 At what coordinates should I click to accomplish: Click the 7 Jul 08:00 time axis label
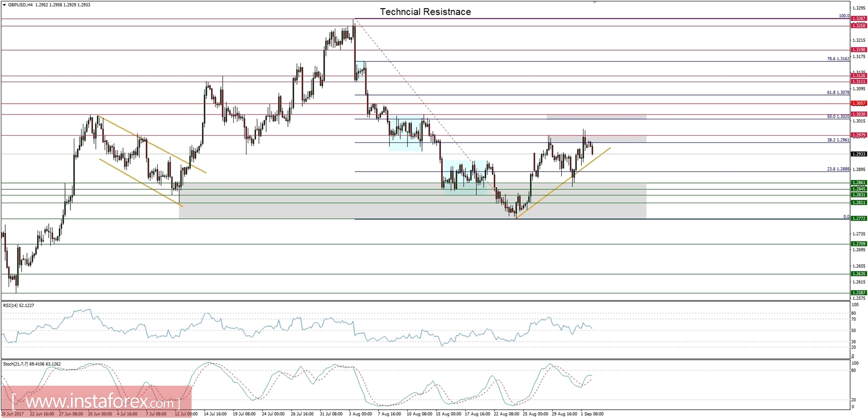[156, 414]
